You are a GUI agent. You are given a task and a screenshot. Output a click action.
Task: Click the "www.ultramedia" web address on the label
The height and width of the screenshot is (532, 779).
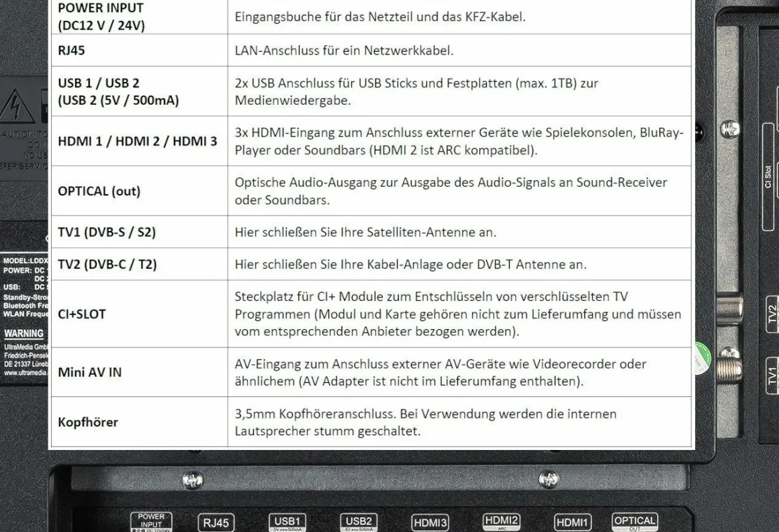(x=26, y=373)
